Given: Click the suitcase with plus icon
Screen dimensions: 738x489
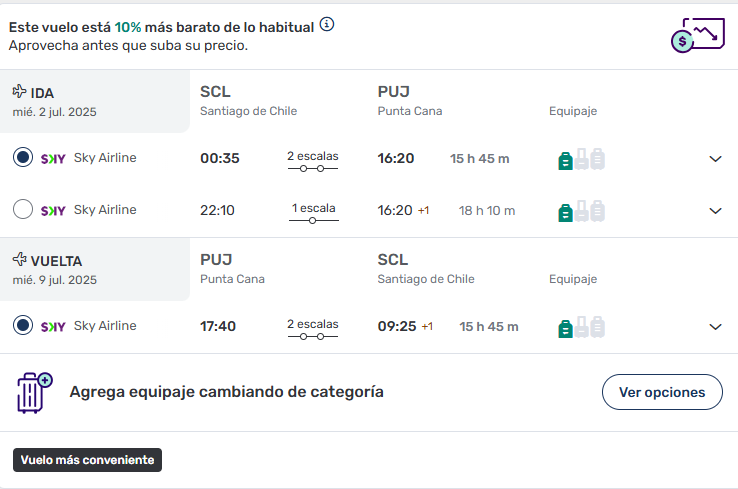Looking at the screenshot, I should [34, 393].
